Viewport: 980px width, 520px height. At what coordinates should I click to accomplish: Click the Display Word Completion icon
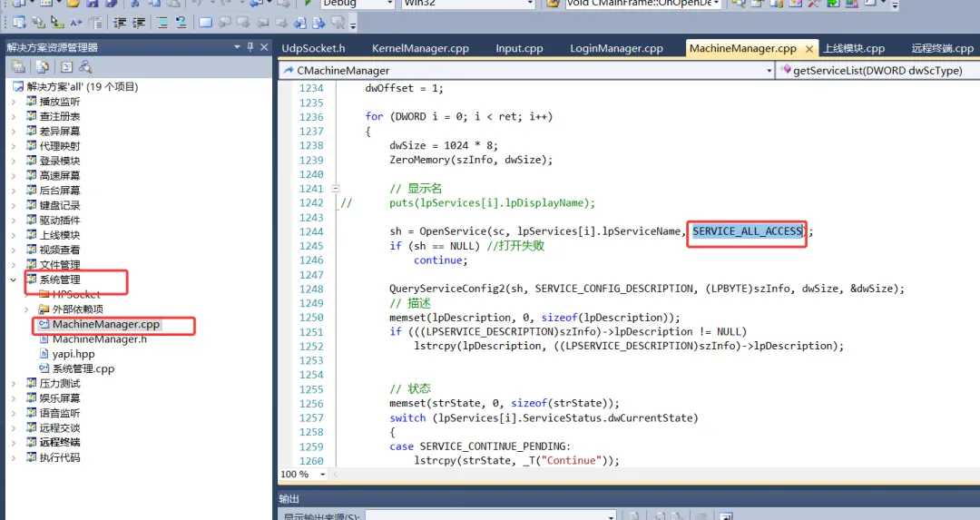(76, 23)
